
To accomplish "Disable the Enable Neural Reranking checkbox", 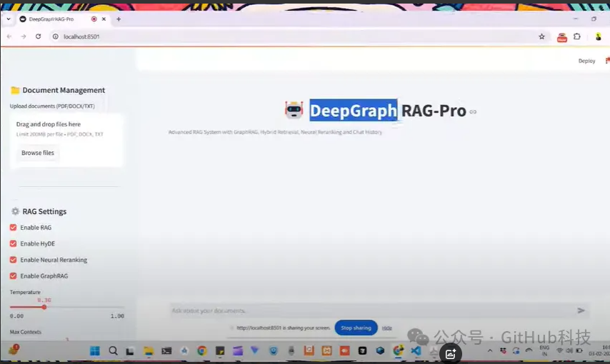I will pos(14,260).
